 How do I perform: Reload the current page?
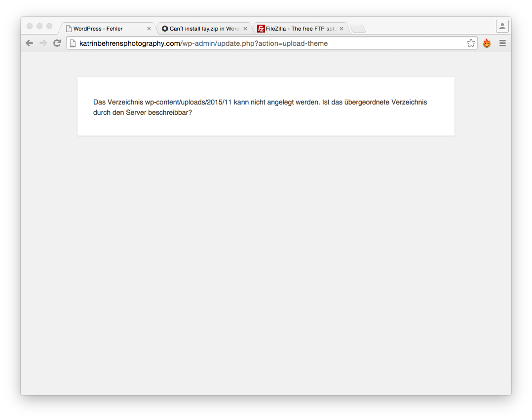(x=57, y=43)
